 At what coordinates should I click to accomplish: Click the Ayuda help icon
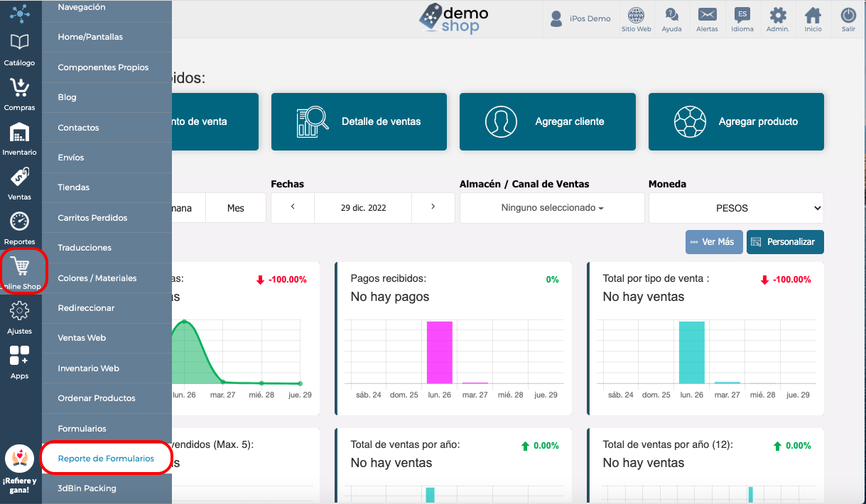tap(671, 15)
